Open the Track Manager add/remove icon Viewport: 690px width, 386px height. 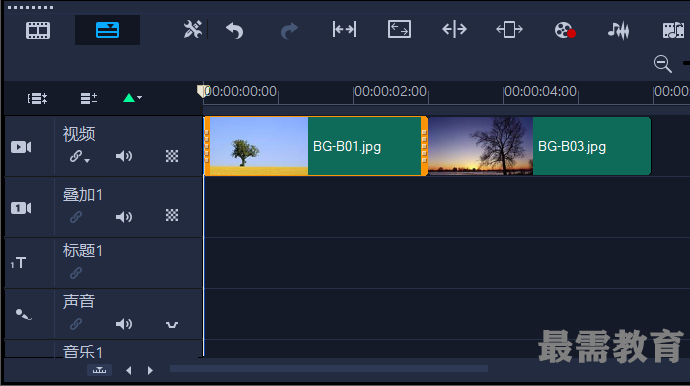point(88,98)
